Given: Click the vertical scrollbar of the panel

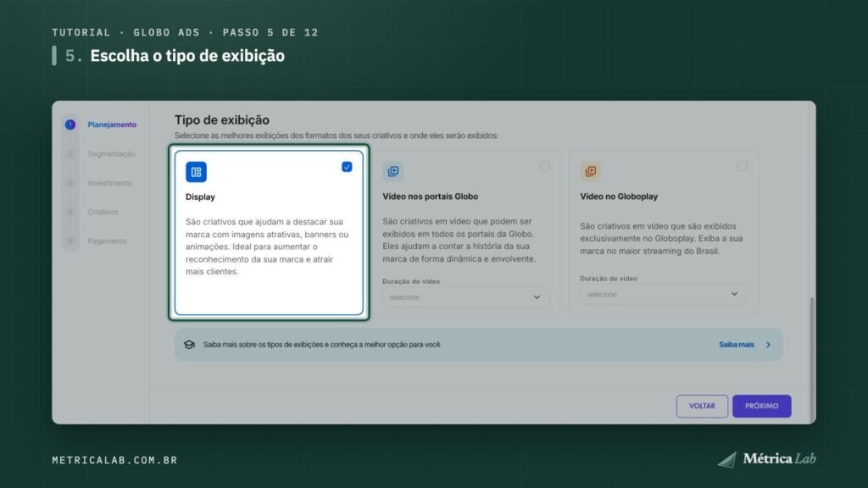Looking at the screenshot, I should tap(812, 360).
